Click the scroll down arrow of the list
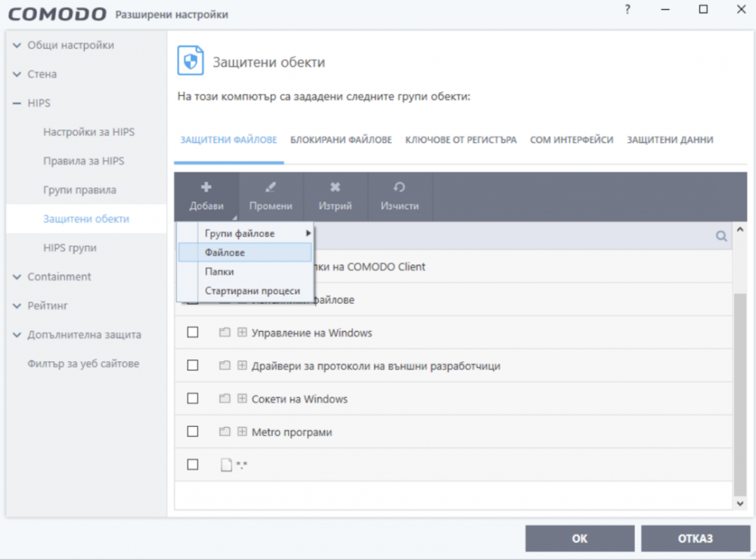The height and width of the screenshot is (560, 756). (739, 503)
